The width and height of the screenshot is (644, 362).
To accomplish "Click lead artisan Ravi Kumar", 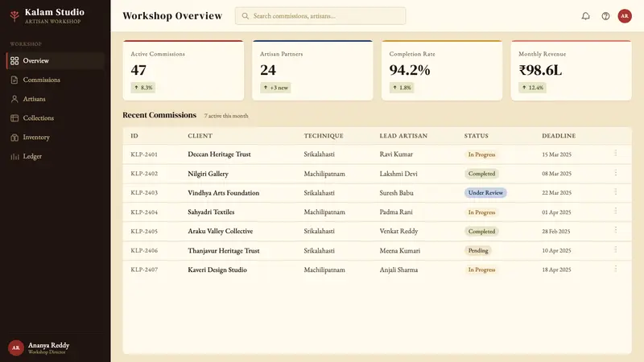I will tap(396, 154).
